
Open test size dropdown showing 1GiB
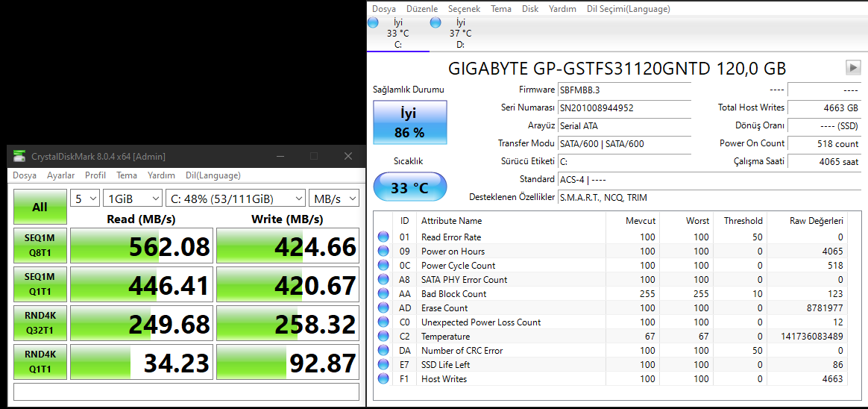[132, 199]
